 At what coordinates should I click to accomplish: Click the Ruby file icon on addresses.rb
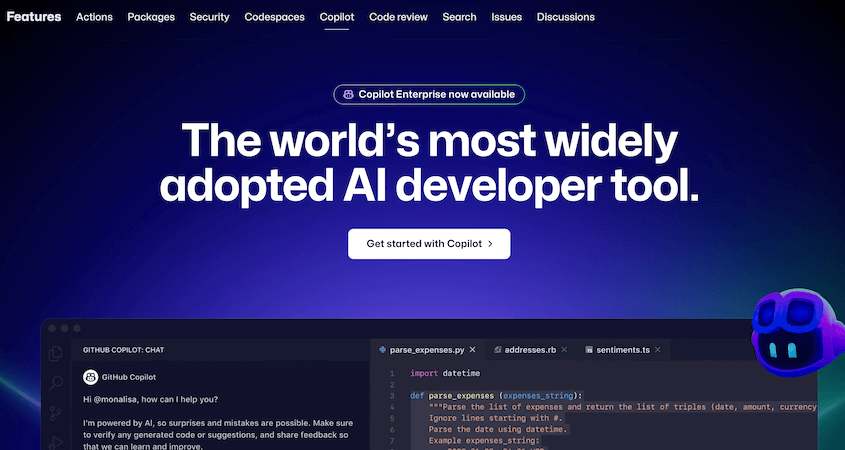pos(497,350)
